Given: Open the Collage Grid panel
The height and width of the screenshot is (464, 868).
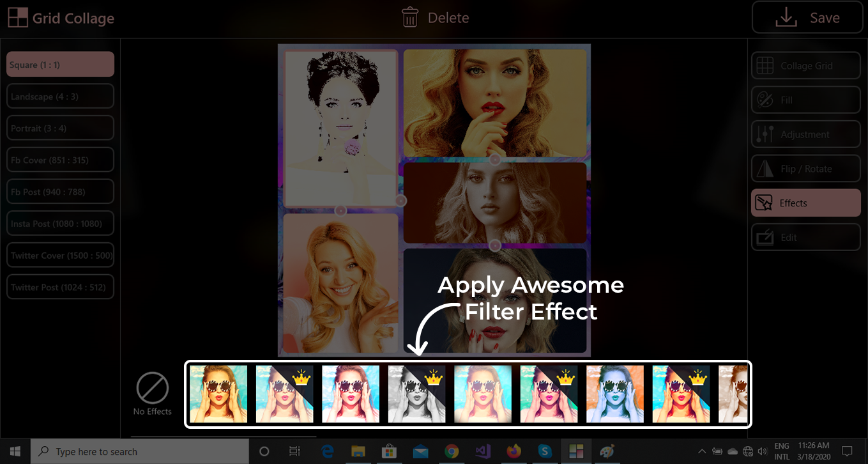Looking at the screenshot, I should (806, 66).
